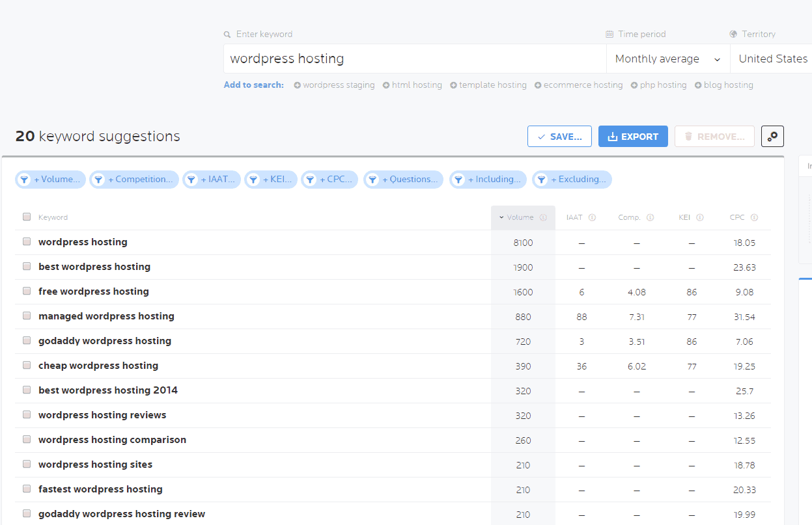Click the KEI column info icon
Screen dimensions: 812x525
[699, 218]
